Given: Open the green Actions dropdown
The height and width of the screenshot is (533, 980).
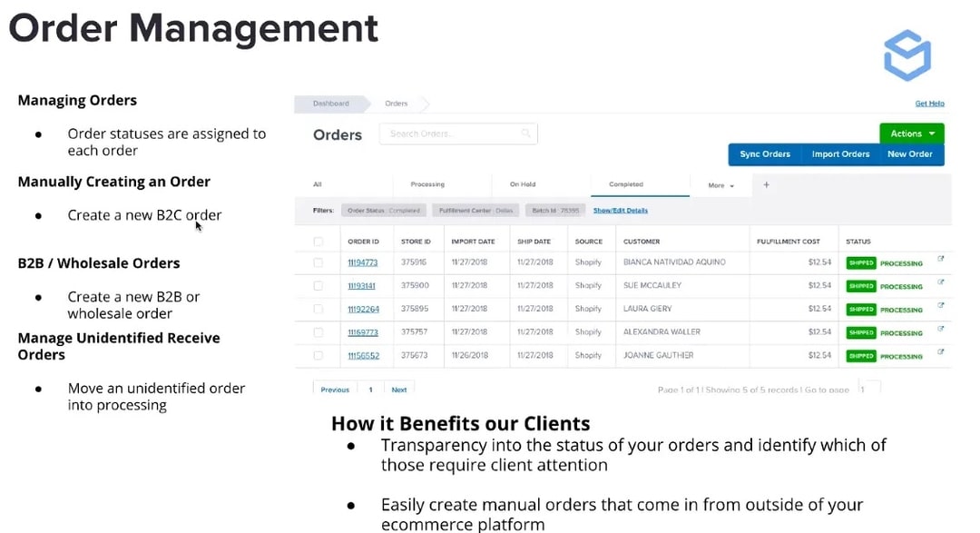Looking at the screenshot, I should [911, 133].
